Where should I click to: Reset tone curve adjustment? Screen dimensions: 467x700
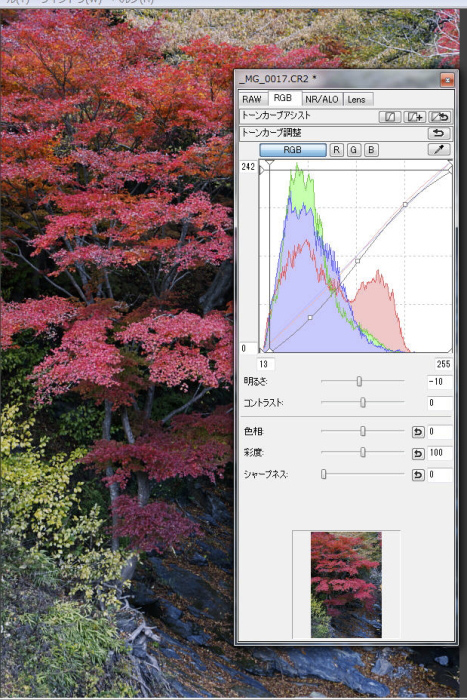tap(439, 133)
